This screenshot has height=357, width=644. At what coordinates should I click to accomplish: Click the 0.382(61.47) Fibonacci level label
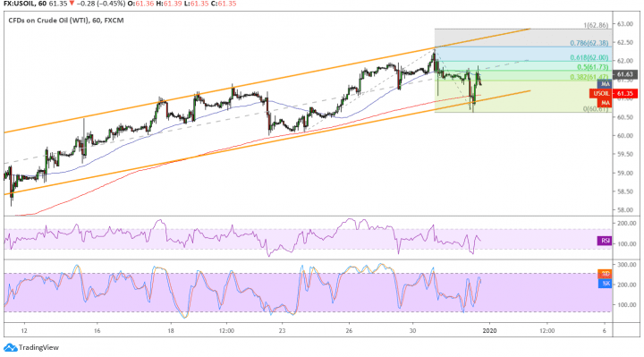pyautogui.click(x=589, y=77)
